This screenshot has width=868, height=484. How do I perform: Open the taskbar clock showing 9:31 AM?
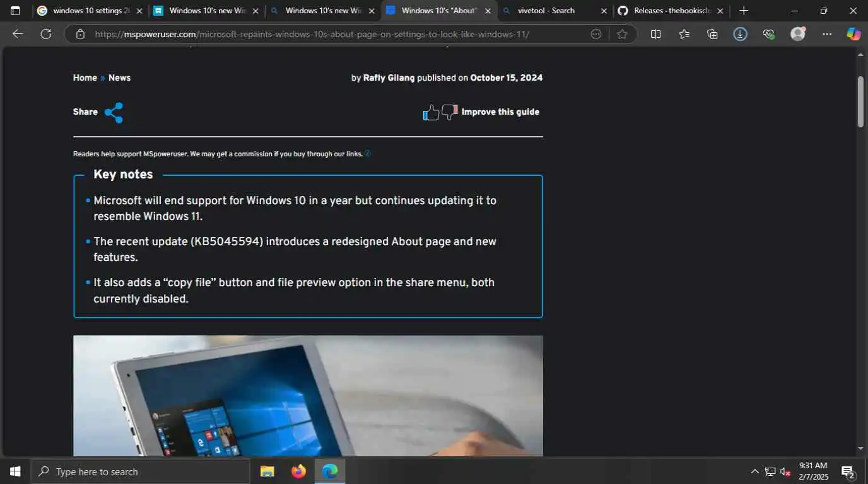click(814, 471)
